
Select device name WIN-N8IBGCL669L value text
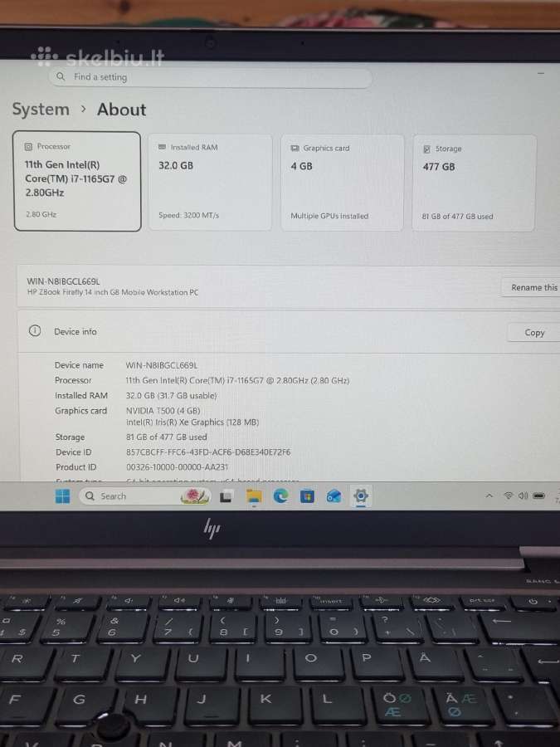pos(162,365)
